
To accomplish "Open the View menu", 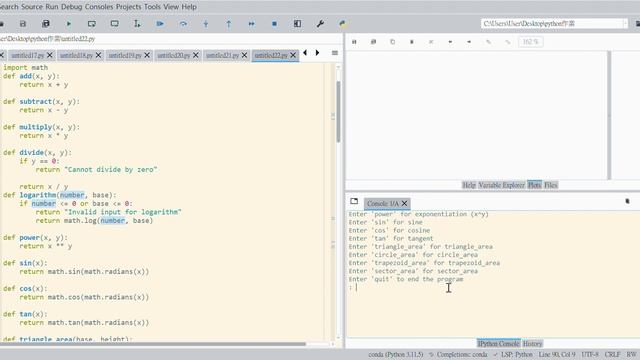I will [x=171, y=7].
